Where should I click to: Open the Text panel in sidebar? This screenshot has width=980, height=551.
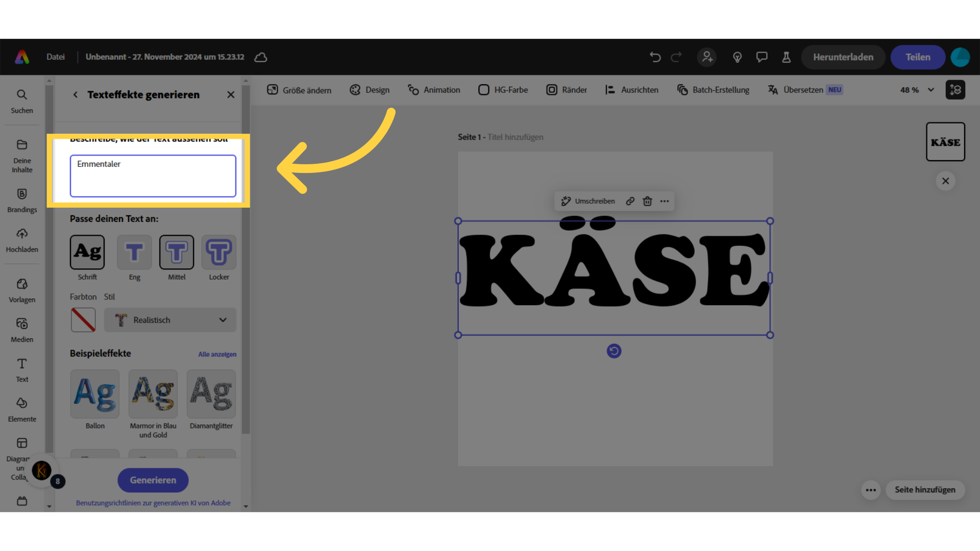pos(22,370)
